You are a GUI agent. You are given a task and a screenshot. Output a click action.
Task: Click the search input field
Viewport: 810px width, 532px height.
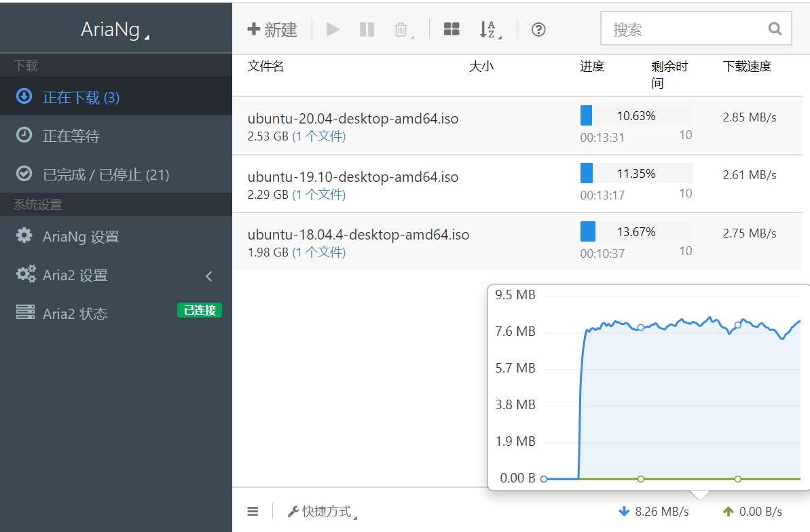684,29
